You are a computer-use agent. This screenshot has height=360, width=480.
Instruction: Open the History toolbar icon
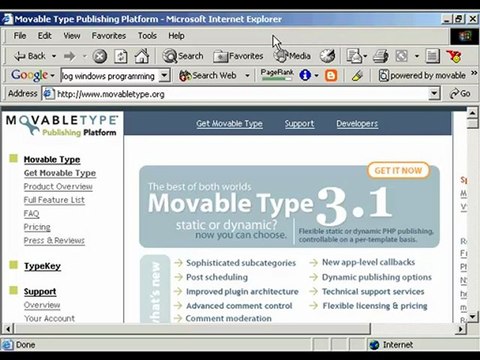[x=327, y=56]
